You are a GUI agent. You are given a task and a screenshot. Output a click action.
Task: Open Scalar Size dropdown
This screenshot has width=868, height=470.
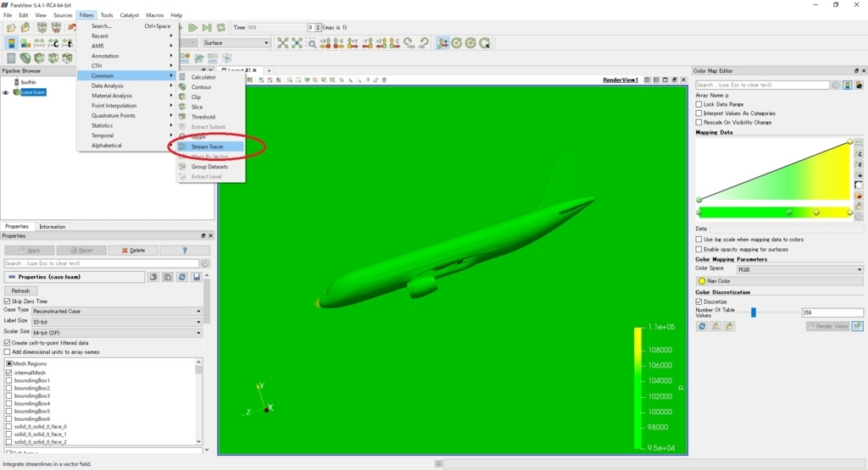click(x=117, y=333)
